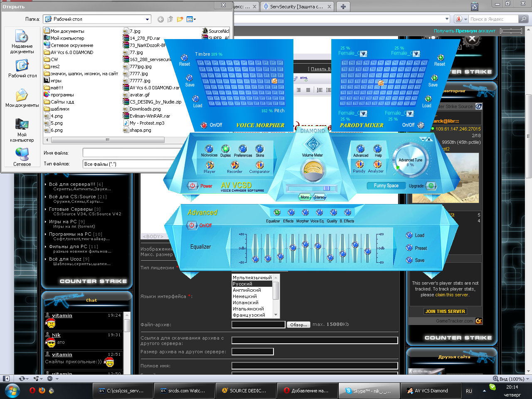
Task: Open the Comparator tool
Action: (x=259, y=165)
